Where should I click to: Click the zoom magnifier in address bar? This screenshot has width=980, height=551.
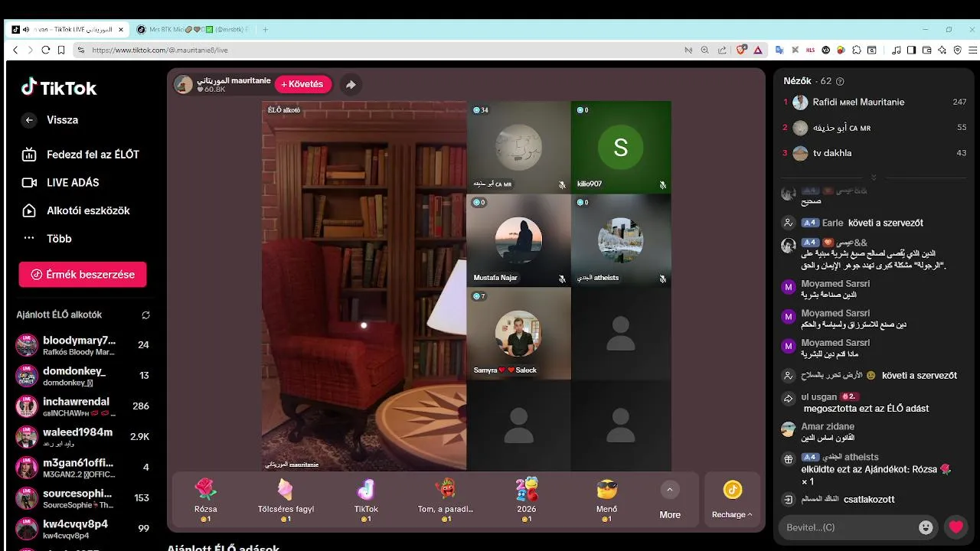tap(705, 50)
